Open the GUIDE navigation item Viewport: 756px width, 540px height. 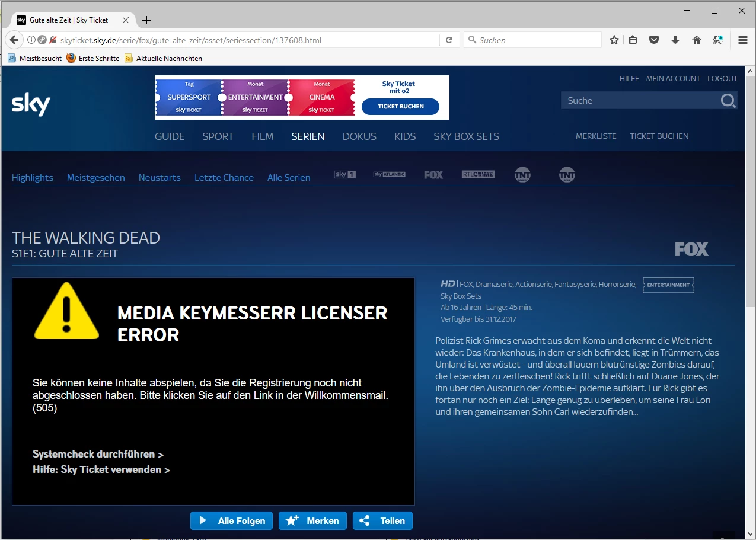pyautogui.click(x=170, y=136)
